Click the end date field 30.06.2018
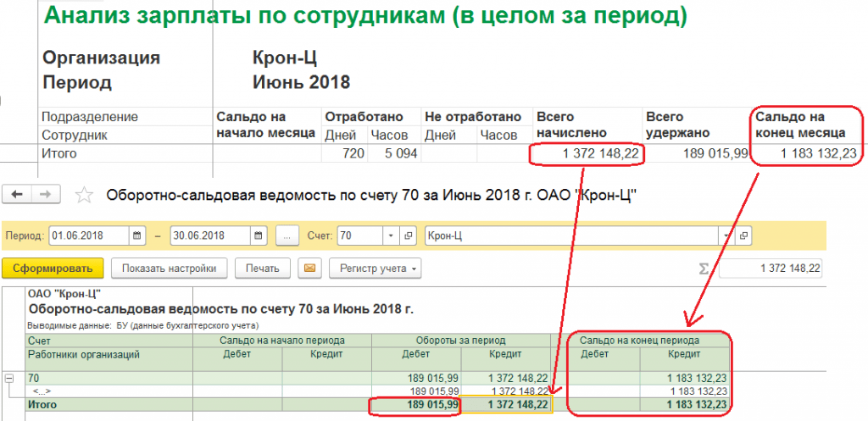This screenshot has width=868, height=421. coord(211,235)
